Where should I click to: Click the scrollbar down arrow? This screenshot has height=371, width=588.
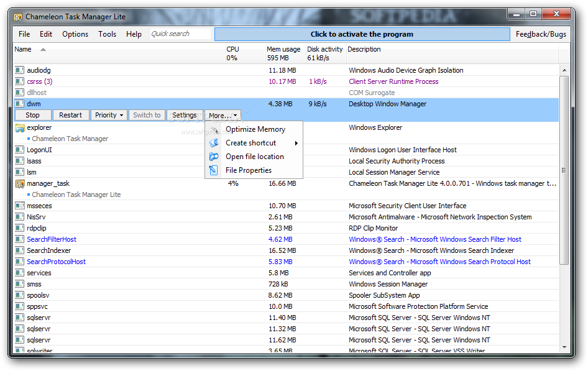point(564,347)
